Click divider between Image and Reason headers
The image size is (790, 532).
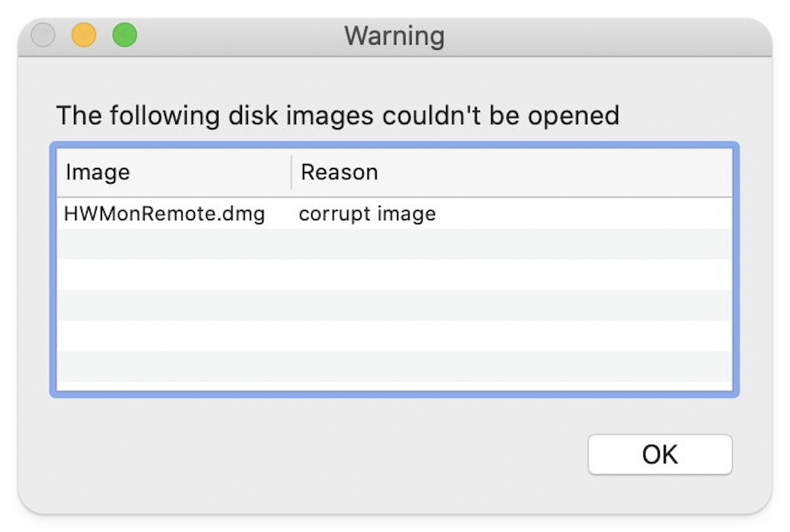click(292, 173)
